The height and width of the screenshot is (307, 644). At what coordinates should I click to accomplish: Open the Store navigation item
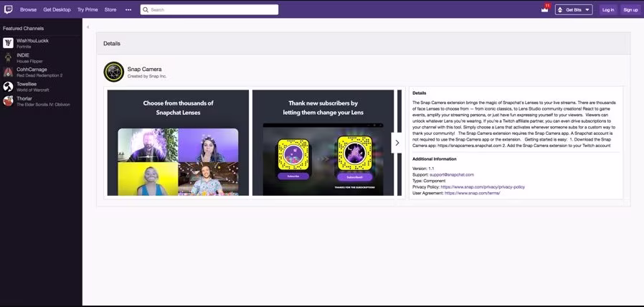[x=110, y=9]
